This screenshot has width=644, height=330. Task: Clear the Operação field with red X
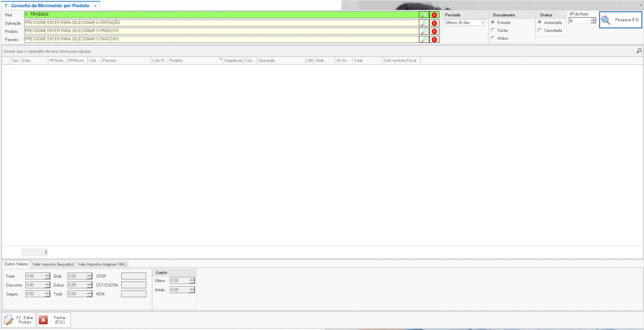pos(434,23)
